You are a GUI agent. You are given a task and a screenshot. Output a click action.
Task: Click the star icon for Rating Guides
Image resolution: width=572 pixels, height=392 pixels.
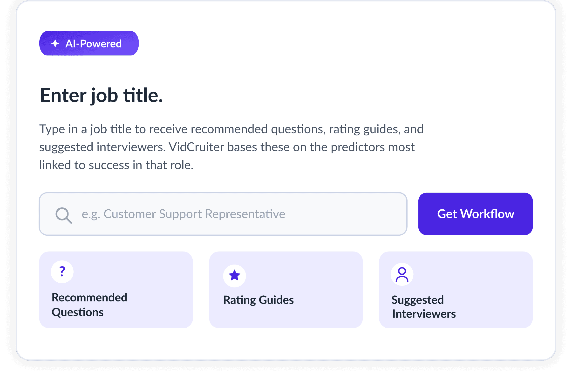click(x=235, y=276)
